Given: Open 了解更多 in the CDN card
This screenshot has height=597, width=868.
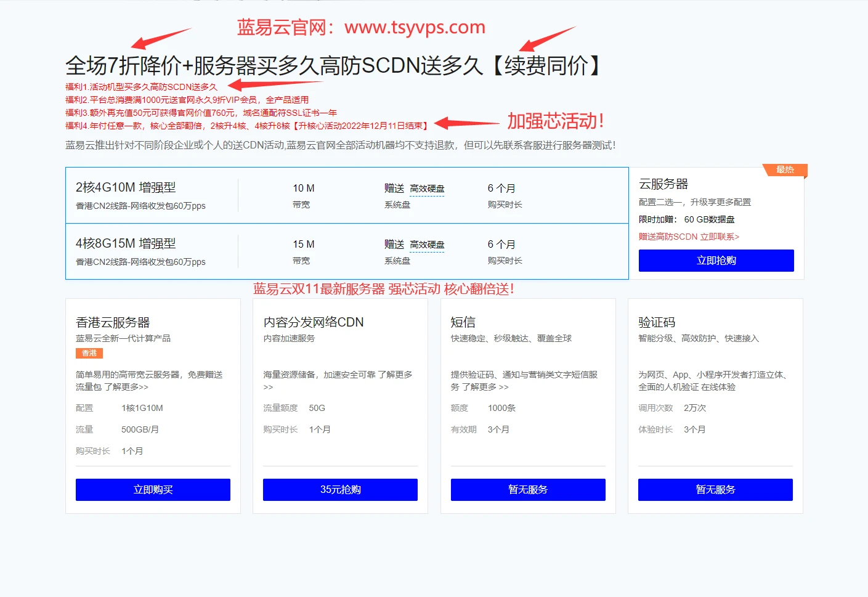Looking at the screenshot, I should pos(395,375).
